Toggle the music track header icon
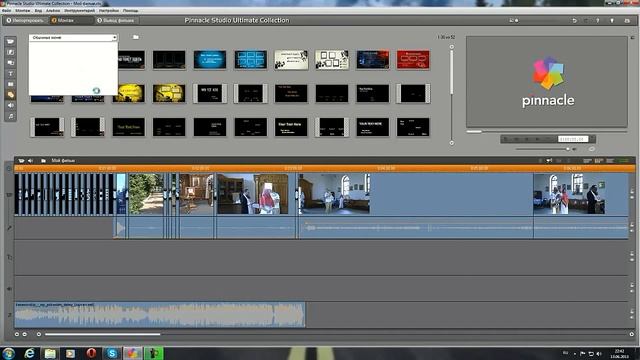 tap(9, 315)
